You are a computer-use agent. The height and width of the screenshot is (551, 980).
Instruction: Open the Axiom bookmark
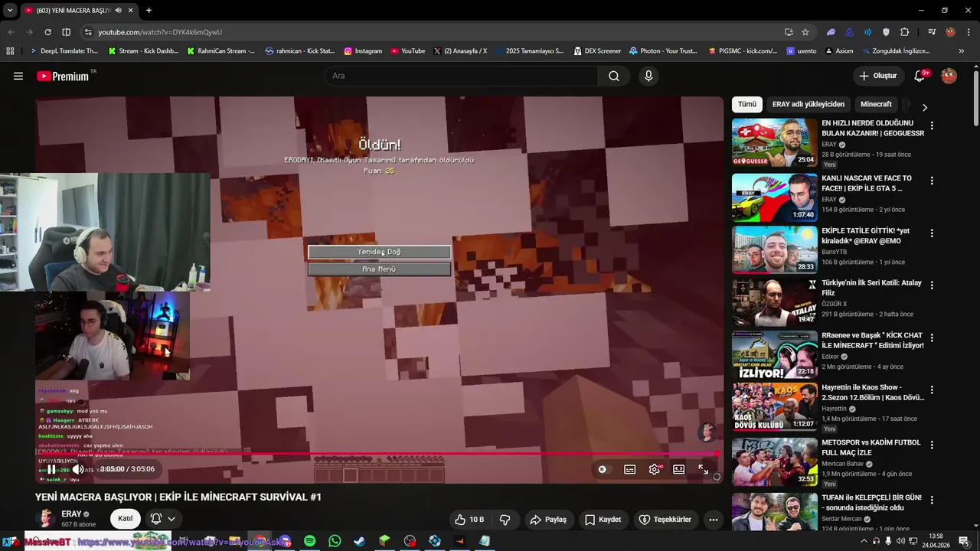click(839, 51)
